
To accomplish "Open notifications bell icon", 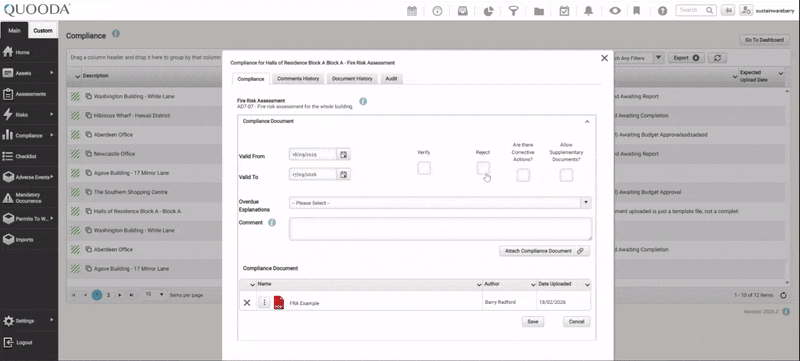I will [589, 11].
